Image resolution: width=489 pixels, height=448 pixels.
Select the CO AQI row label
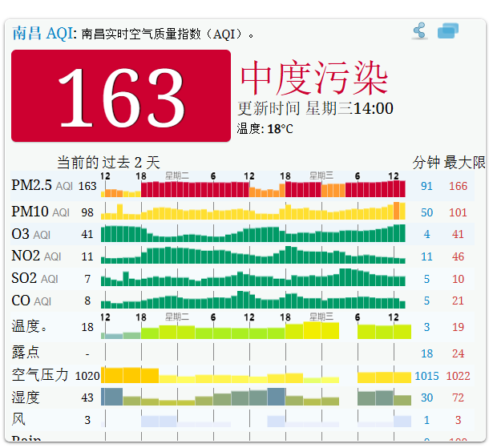31,301
